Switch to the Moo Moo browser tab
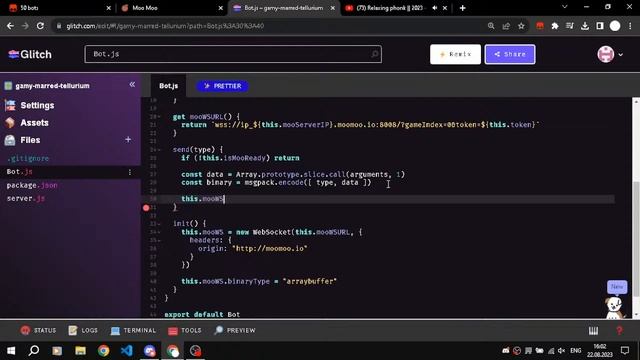The height and width of the screenshot is (360, 640). [171, 8]
